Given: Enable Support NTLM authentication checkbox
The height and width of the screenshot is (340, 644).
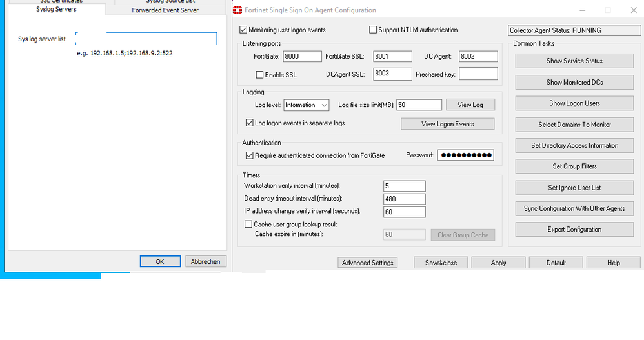Looking at the screenshot, I should [x=373, y=30].
